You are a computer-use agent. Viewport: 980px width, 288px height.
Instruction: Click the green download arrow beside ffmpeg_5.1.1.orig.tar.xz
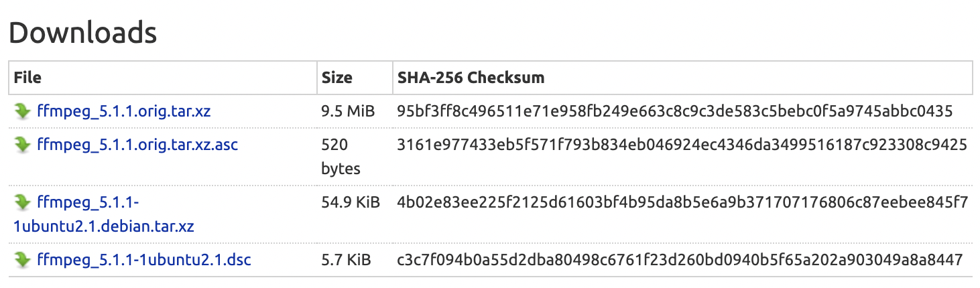point(23,111)
